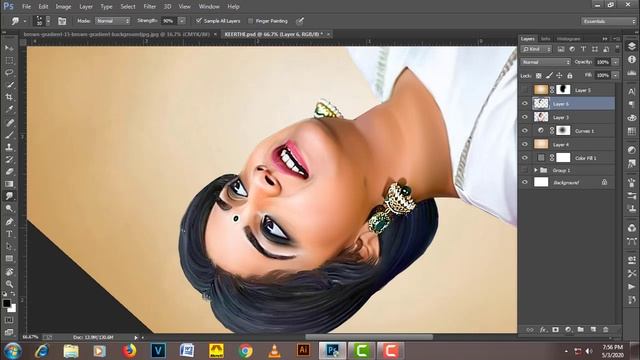Select the Dodge tool
Image resolution: width=640 pixels, height=360 pixels.
[x=9, y=209]
